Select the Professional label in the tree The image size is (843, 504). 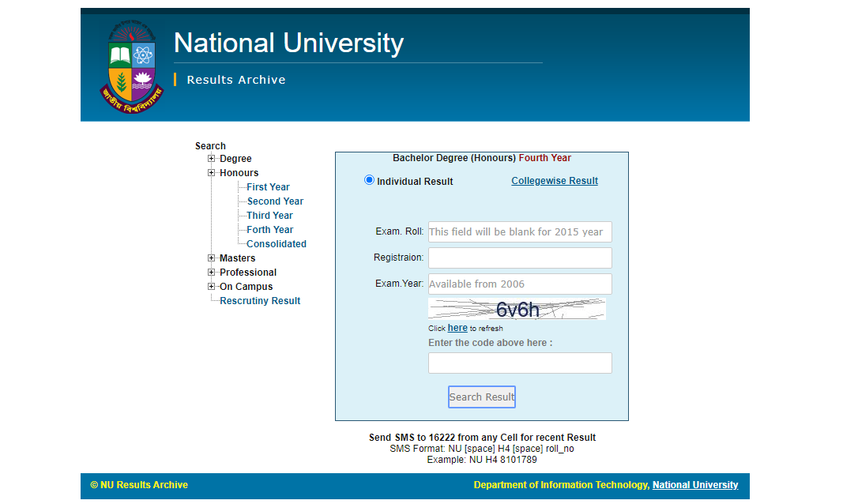click(x=248, y=273)
